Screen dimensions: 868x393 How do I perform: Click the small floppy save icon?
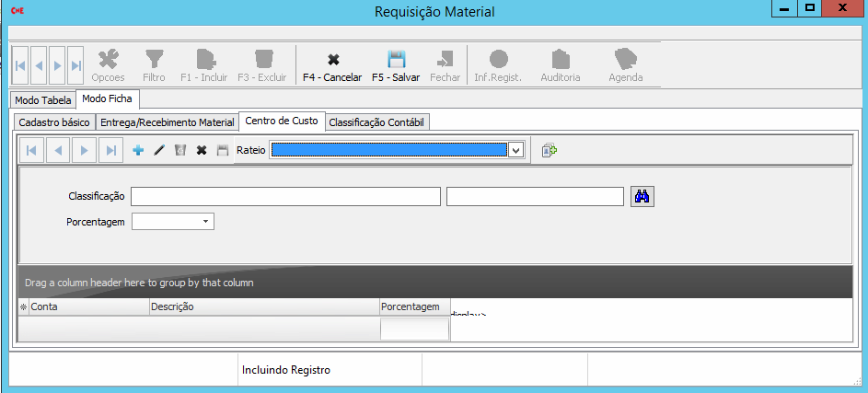point(222,150)
